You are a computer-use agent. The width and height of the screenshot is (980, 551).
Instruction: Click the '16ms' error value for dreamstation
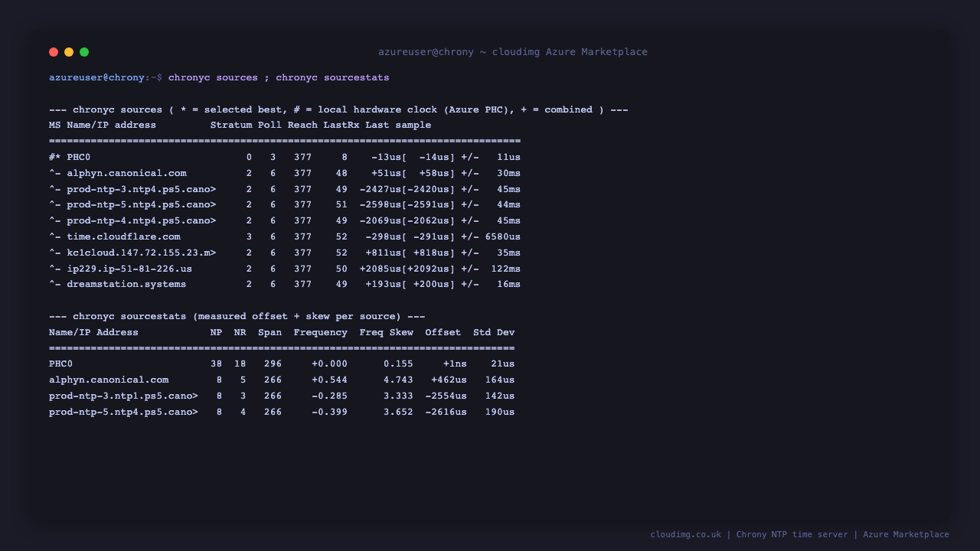click(508, 284)
